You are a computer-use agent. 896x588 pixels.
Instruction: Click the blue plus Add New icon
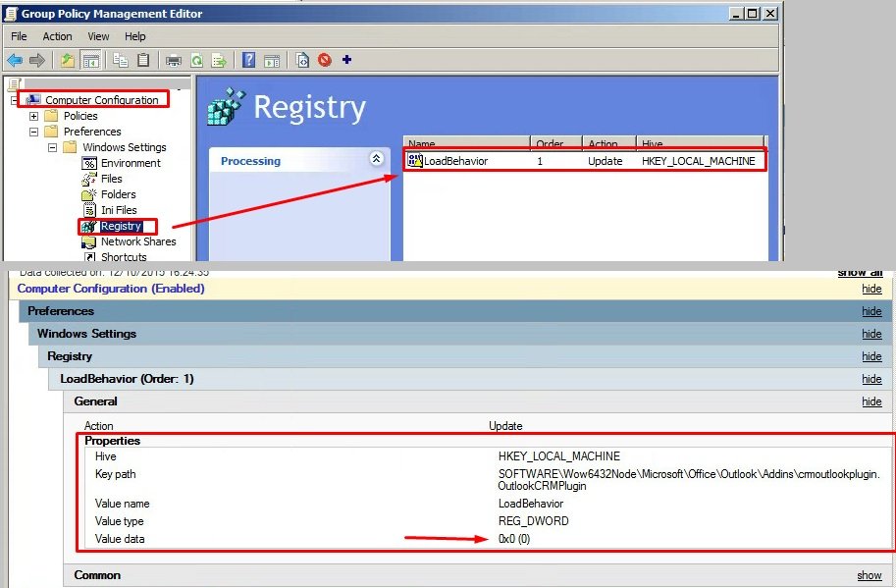[x=346, y=60]
